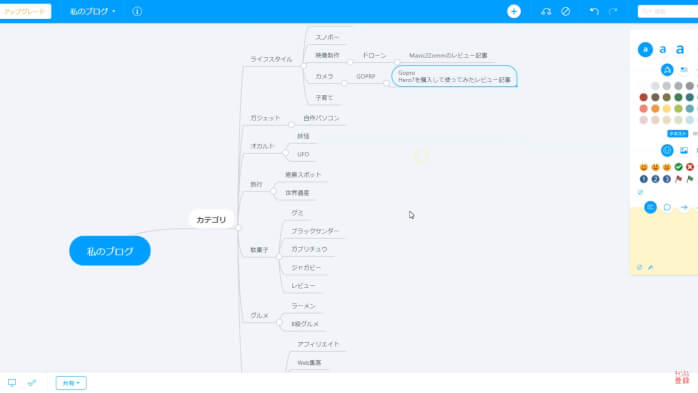Collapse the カテゴリ branch node circle

coord(238,228)
